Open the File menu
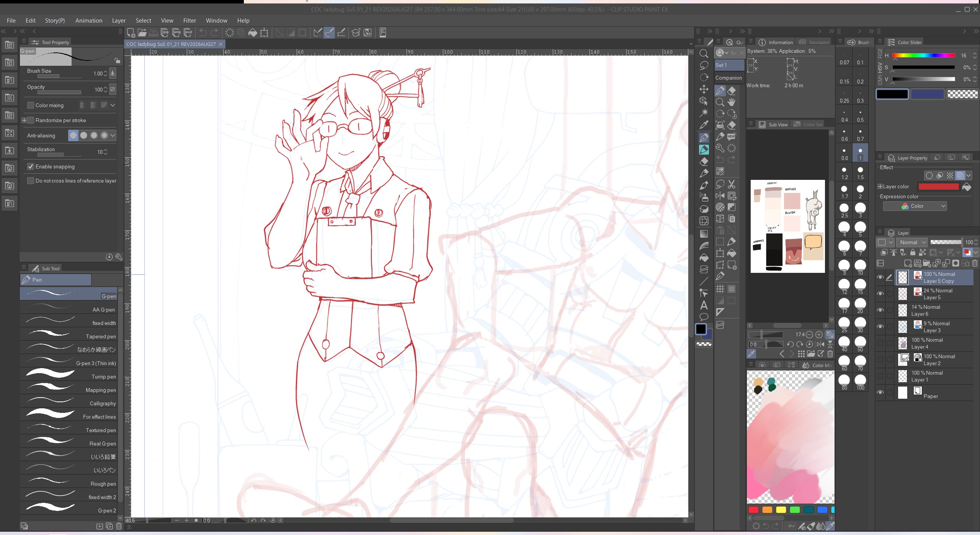 coord(11,21)
